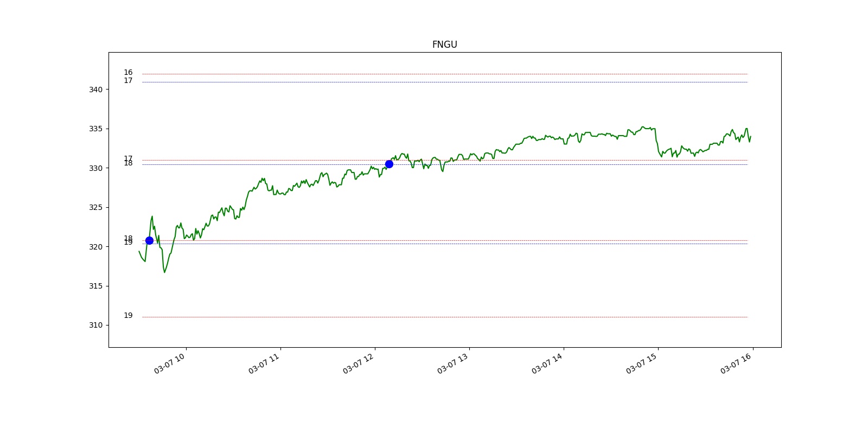Click the level label 19 near 311
868x434 pixels.
coord(128,315)
